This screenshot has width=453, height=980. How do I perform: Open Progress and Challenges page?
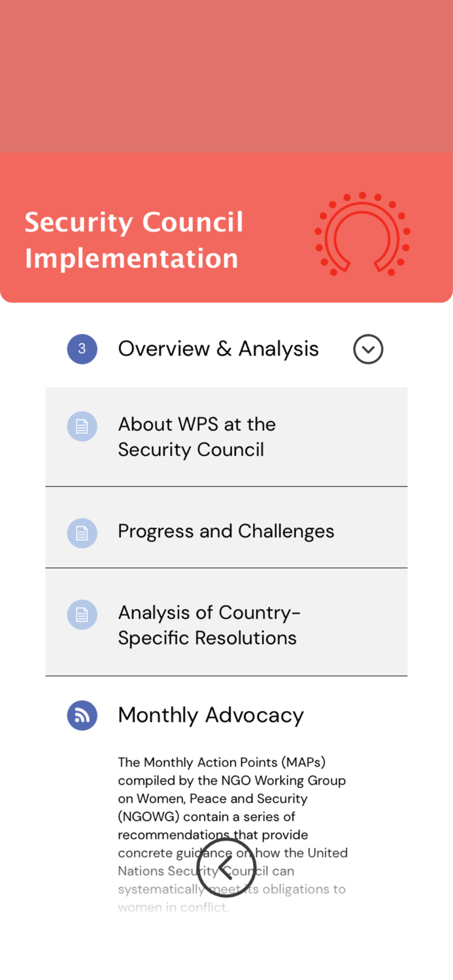(226, 531)
